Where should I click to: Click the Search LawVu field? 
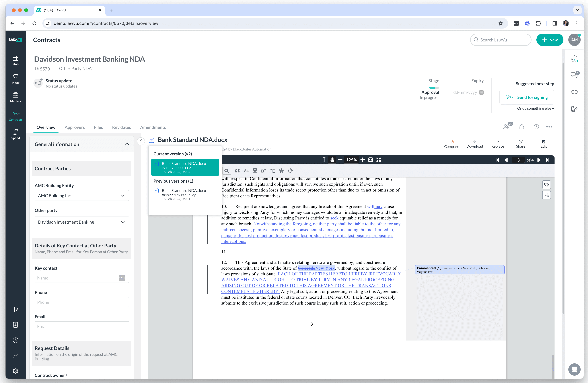coord(500,40)
